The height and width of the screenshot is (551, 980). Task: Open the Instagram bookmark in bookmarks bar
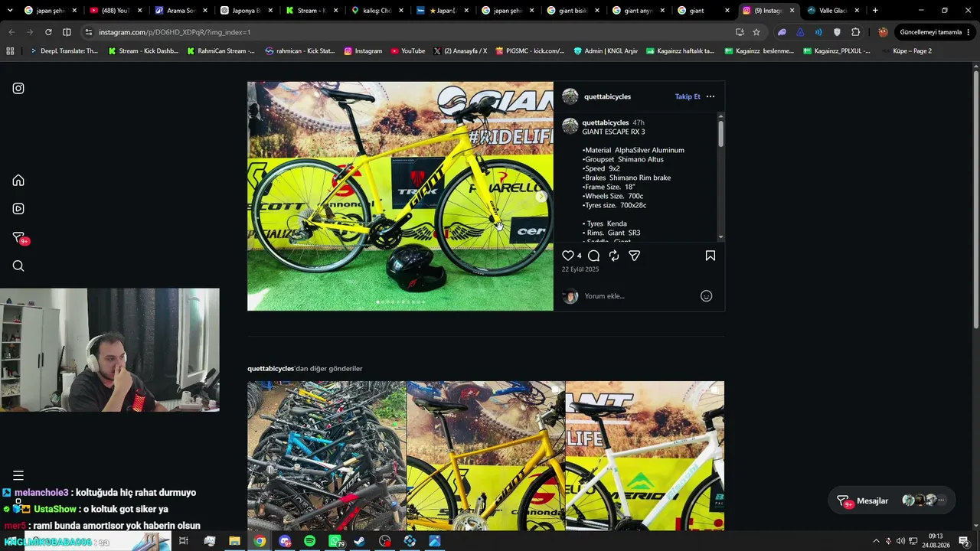pyautogui.click(x=363, y=51)
